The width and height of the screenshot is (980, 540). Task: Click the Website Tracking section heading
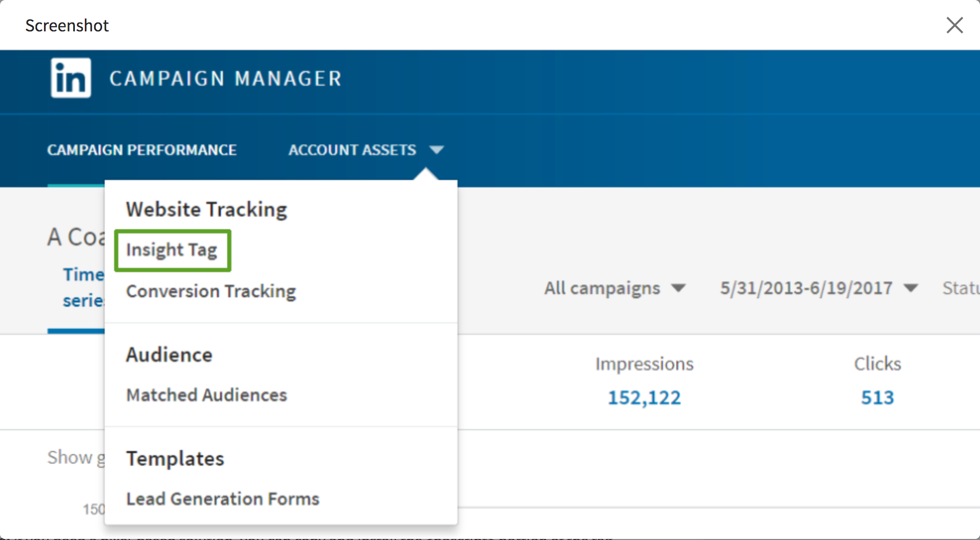[207, 209]
